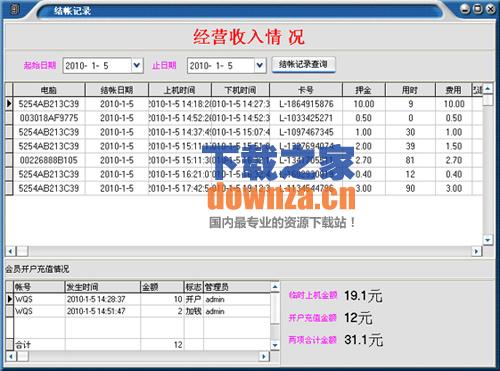Click the 下机时间 column header
This screenshot has height=371, width=500.
tap(240, 90)
